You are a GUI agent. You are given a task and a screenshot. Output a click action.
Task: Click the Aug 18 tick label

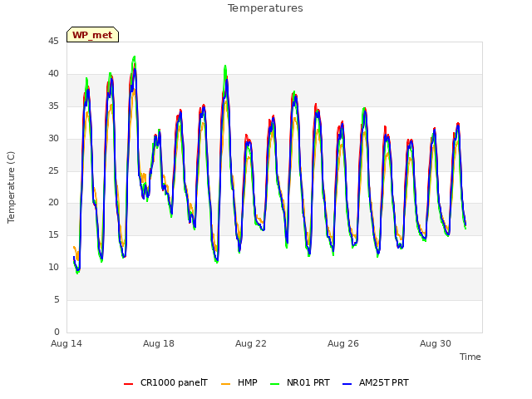pyautogui.click(x=159, y=343)
